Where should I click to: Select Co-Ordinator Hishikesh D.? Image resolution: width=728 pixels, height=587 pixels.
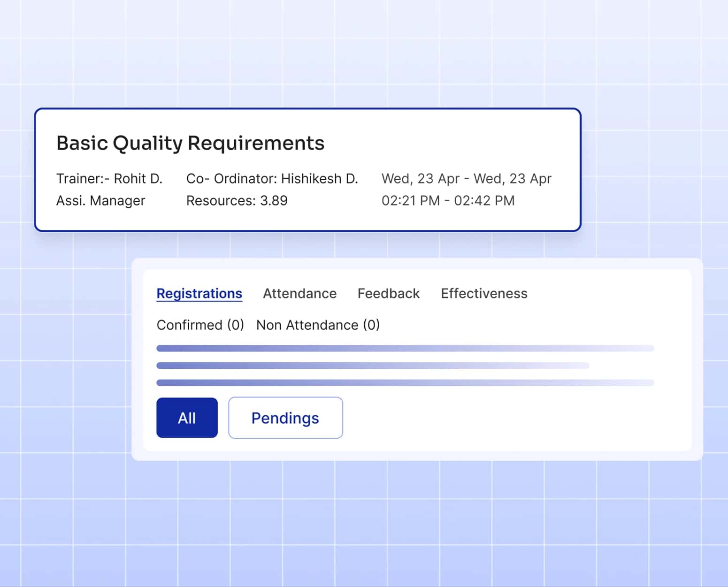point(272,178)
